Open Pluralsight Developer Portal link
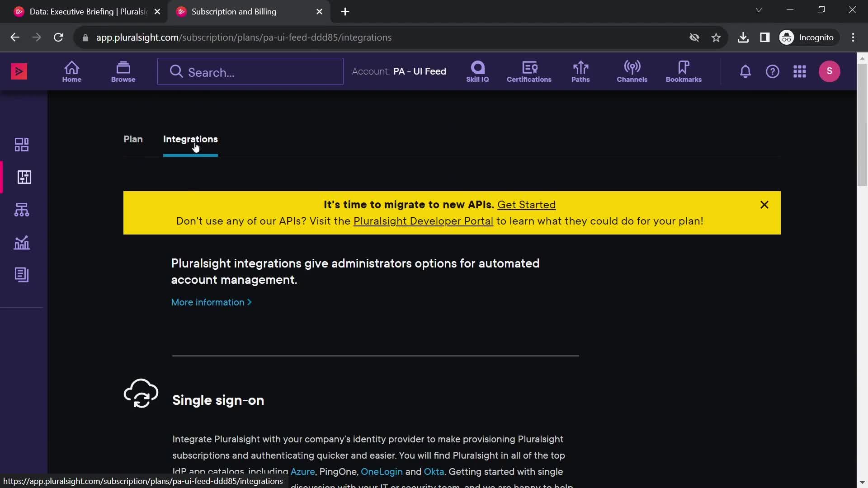Screen dimensions: 868x488 coord(423,221)
